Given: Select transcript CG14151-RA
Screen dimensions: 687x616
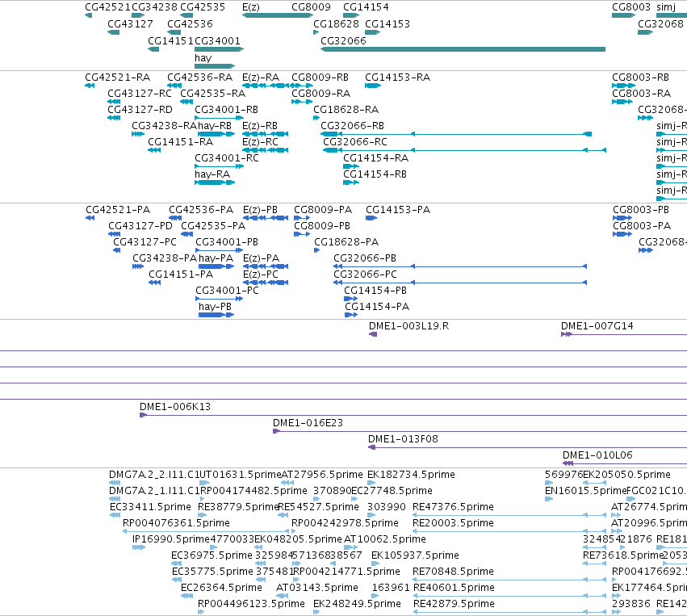Looking at the screenshot, I should [x=181, y=142].
